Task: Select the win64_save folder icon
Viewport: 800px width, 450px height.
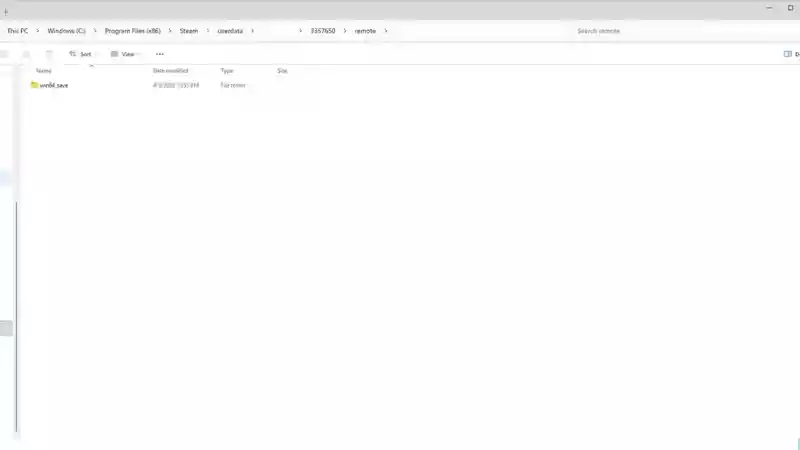Action: [x=34, y=85]
